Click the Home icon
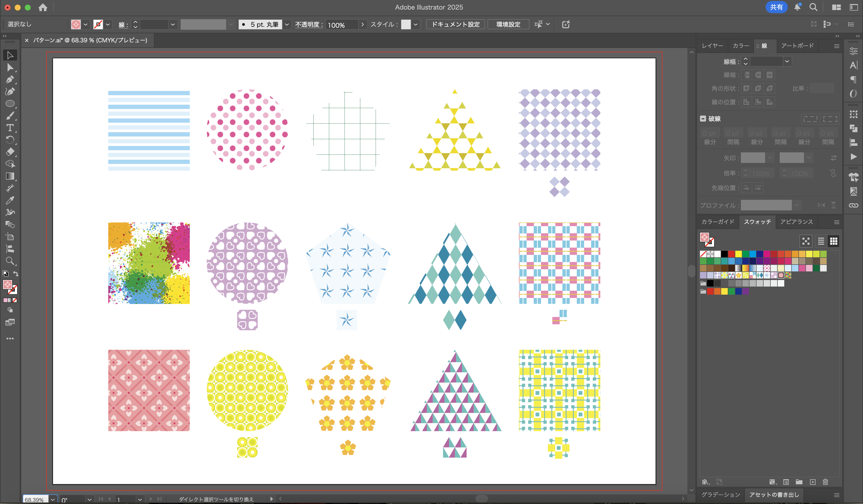The image size is (863, 504). pos(43,7)
